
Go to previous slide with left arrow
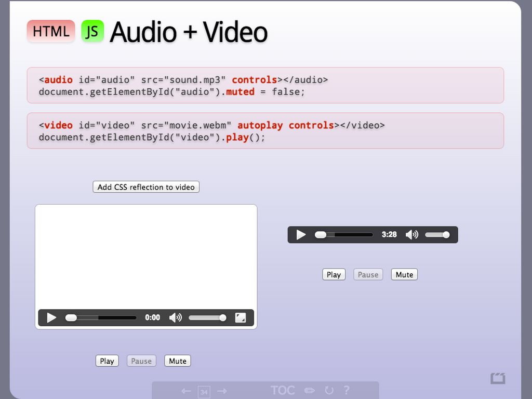(x=186, y=391)
